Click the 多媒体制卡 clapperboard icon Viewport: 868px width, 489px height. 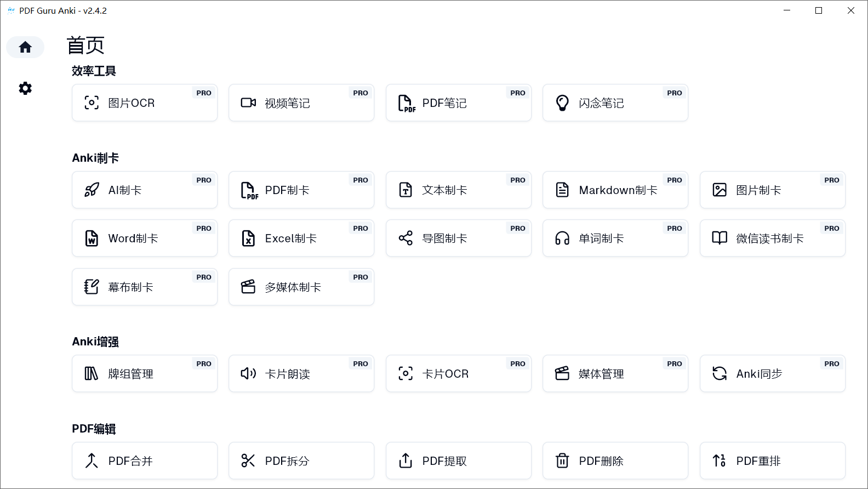248,287
